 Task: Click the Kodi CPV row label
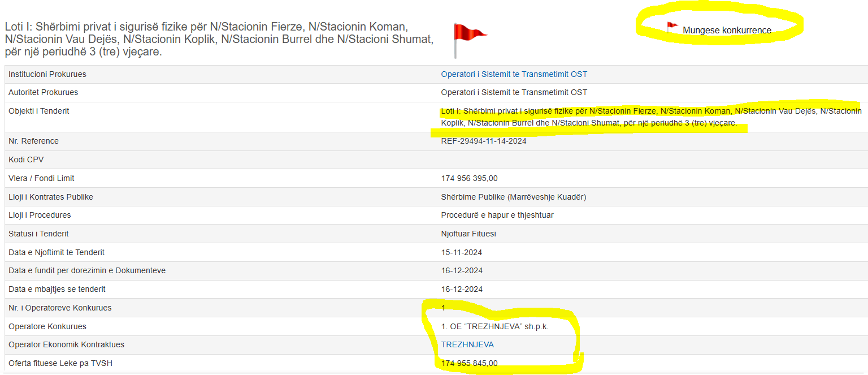coord(26,160)
